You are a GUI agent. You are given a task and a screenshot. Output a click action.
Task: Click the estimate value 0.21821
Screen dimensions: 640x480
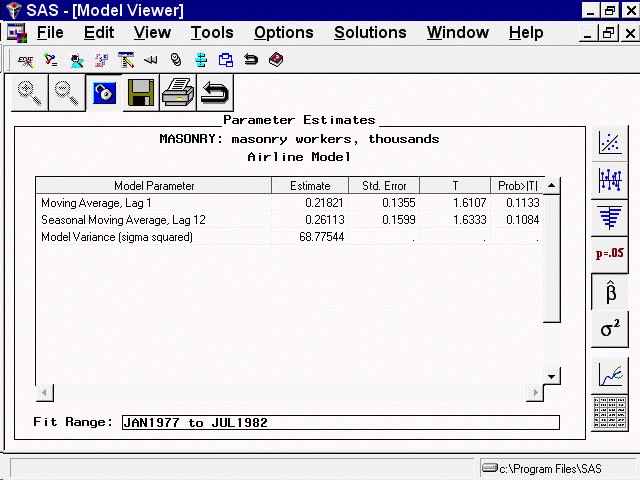[x=324, y=203]
